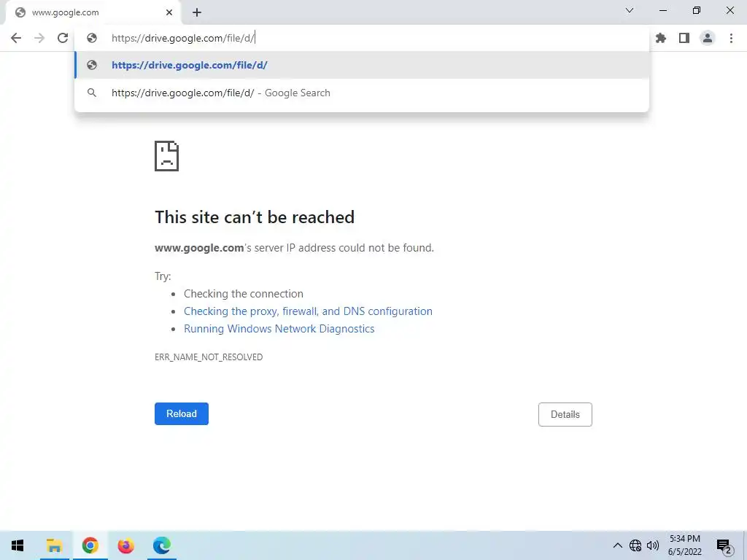
Task: Click the blue Reload button
Action: (x=182, y=414)
